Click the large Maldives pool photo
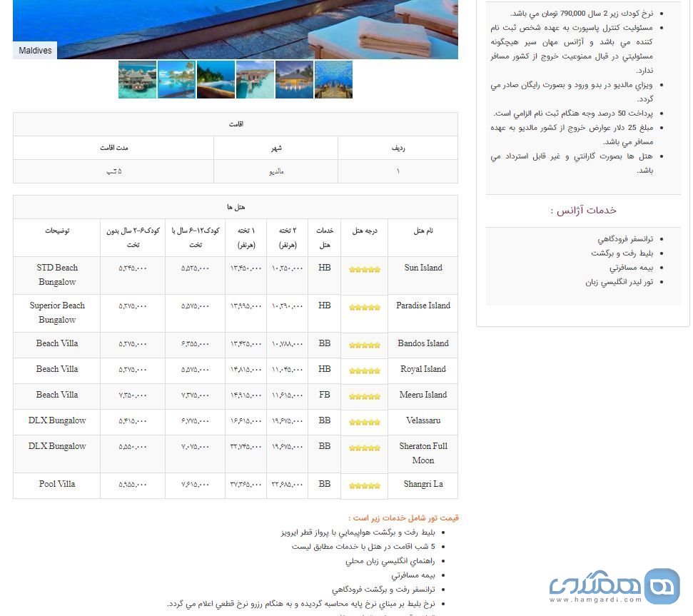The height and width of the screenshot is (616, 693). click(x=236, y=29)
